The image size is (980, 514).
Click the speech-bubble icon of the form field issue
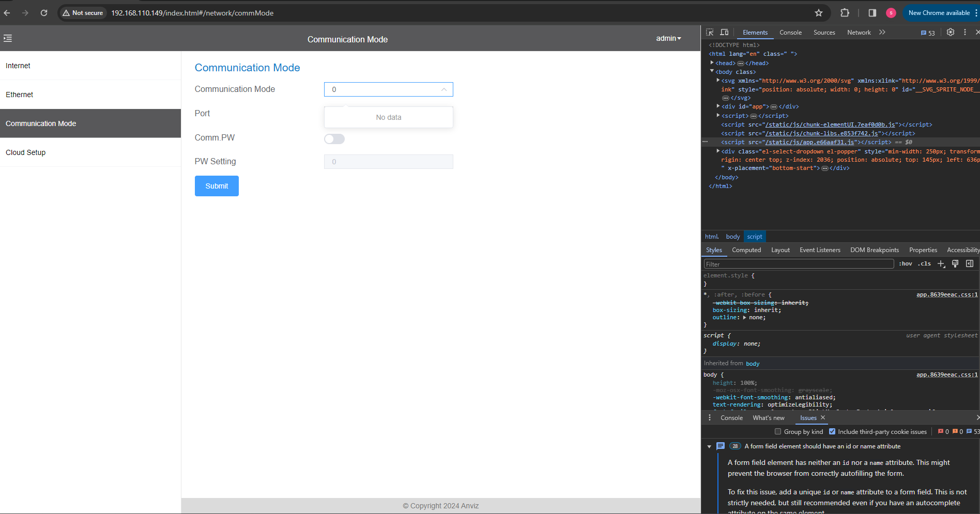pyautogui.click(x=721, y=446)
